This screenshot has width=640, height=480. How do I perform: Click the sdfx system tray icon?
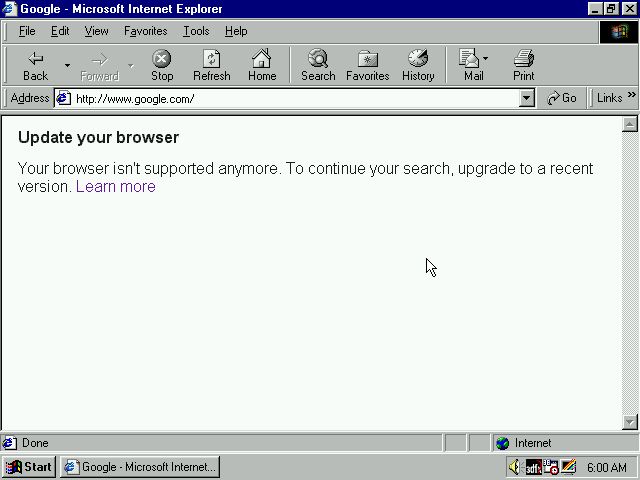(x=533, y=467)
